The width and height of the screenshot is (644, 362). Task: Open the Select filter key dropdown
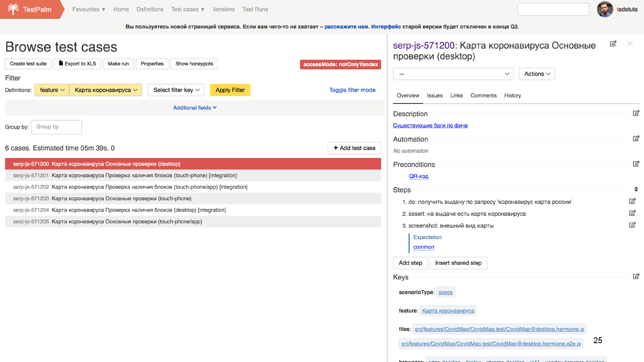pos(176,90)
